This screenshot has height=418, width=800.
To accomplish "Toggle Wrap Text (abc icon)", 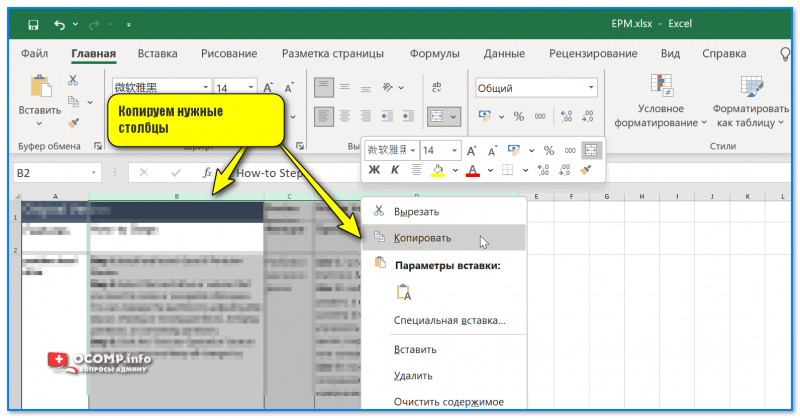I will point(437,87).
